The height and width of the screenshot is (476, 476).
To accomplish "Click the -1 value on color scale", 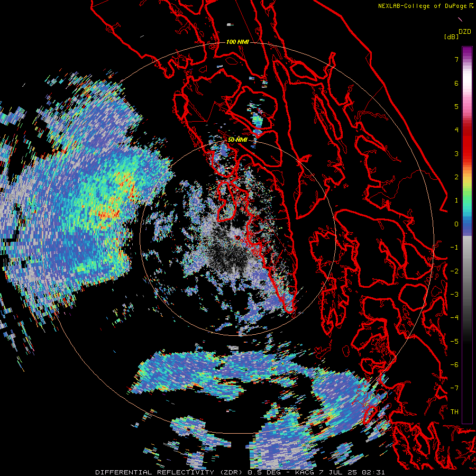I will click(454, 248).
